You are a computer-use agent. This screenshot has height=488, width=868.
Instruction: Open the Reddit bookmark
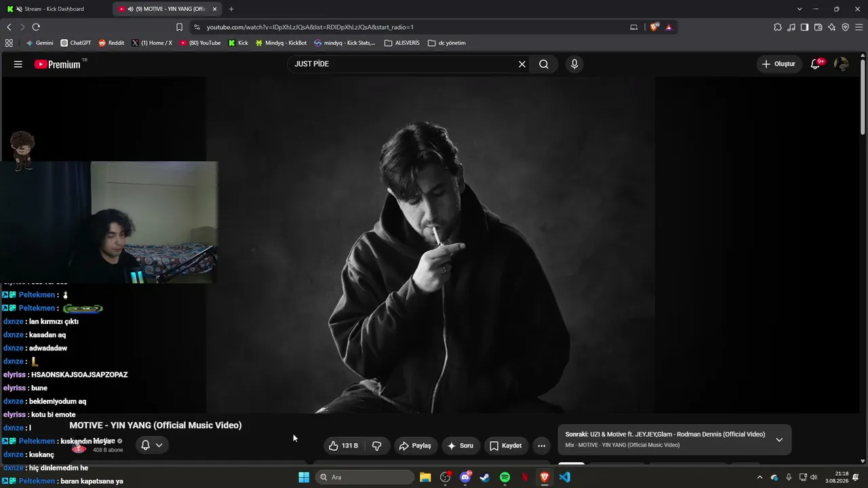(x=111, y=43)
